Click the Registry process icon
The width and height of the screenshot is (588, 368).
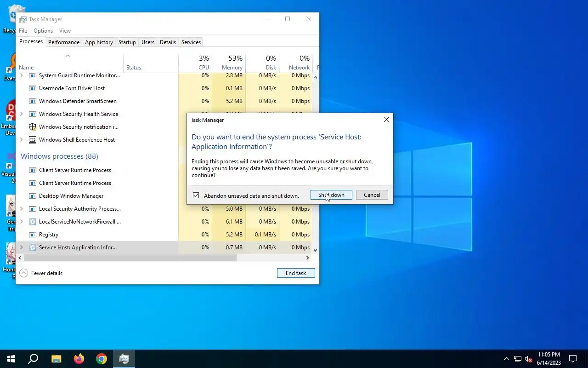[33, 235]
